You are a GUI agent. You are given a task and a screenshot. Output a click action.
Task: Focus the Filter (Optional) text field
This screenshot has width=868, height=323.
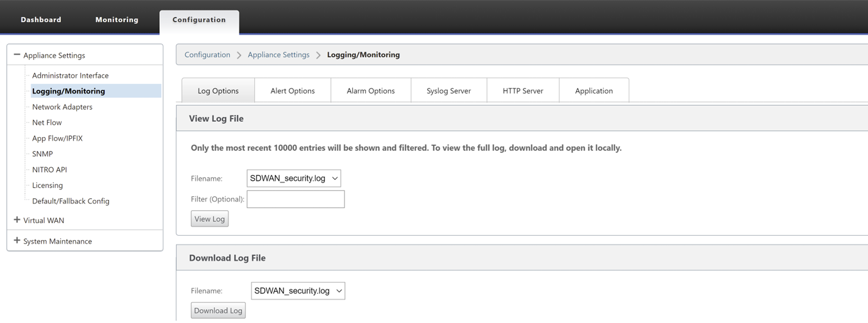(x=295, y=199)
